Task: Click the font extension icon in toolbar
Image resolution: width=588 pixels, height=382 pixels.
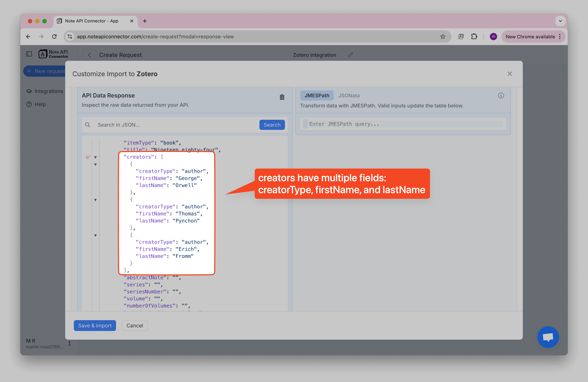Action: pyautogui.click(x=461, y=37)
